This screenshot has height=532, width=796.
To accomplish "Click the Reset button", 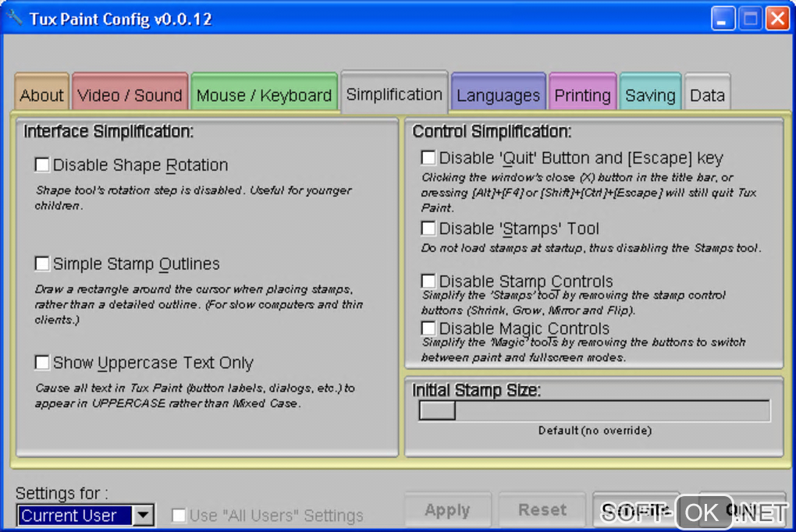I will click(542, 509).
